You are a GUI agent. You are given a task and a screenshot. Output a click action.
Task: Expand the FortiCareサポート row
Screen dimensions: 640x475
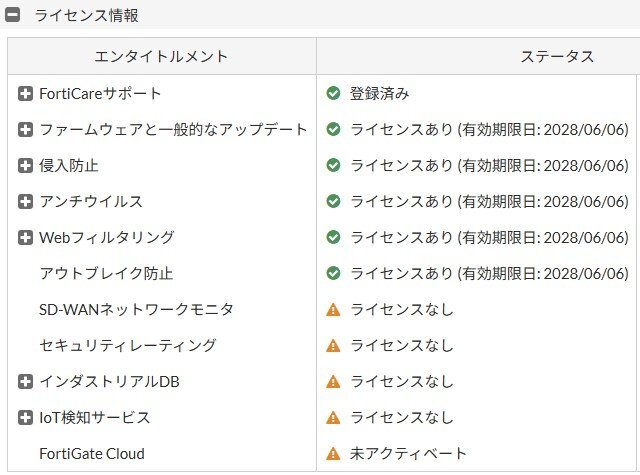tap(26, 93)
